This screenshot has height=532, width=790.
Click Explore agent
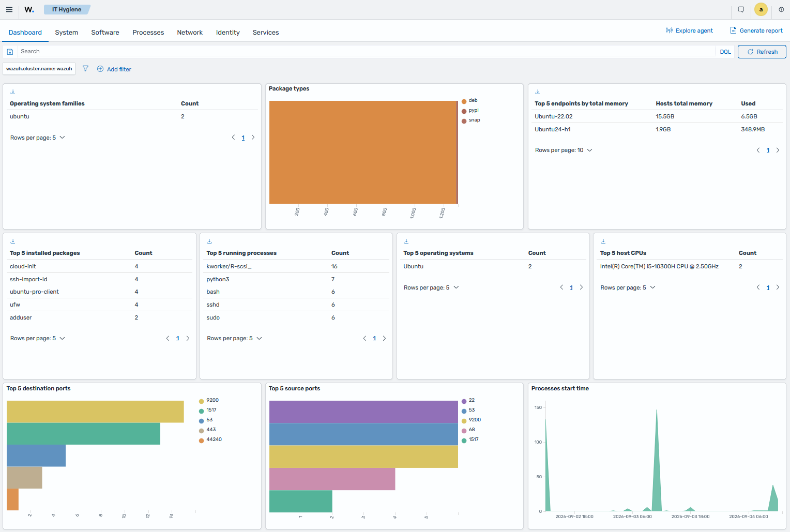pyautogui.click(x=689, y=31)
